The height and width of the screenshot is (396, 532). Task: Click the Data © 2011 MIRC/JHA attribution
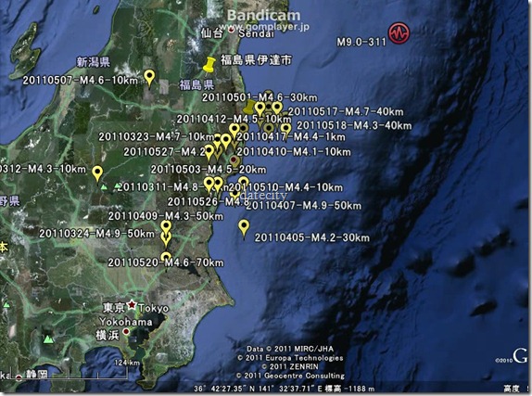pos(290,349)
